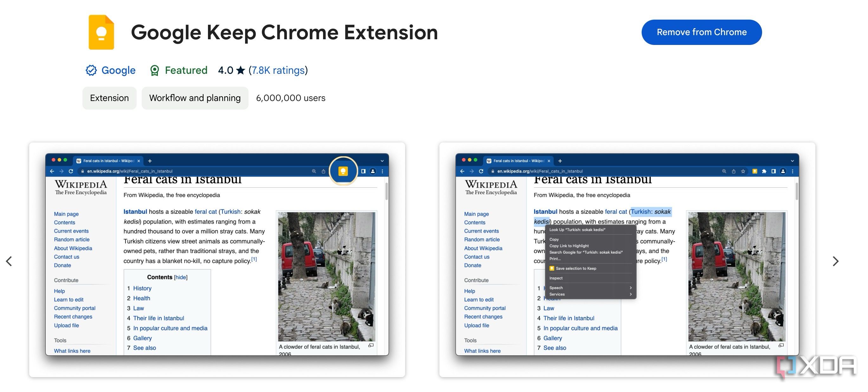Image resolution: width=868 pixels, height=392 pixels.
Task: Go to previous screenshot with left chevron
Action: coord(9,261)
